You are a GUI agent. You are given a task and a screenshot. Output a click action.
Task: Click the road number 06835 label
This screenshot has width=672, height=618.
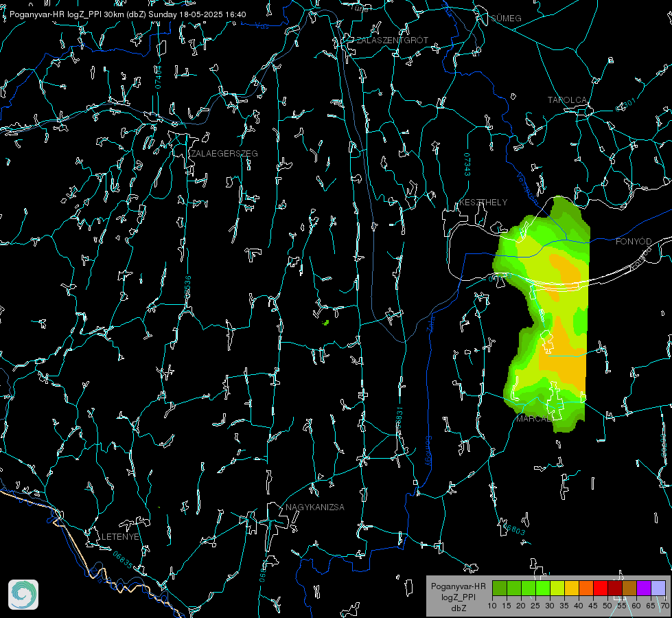(123, 560)
